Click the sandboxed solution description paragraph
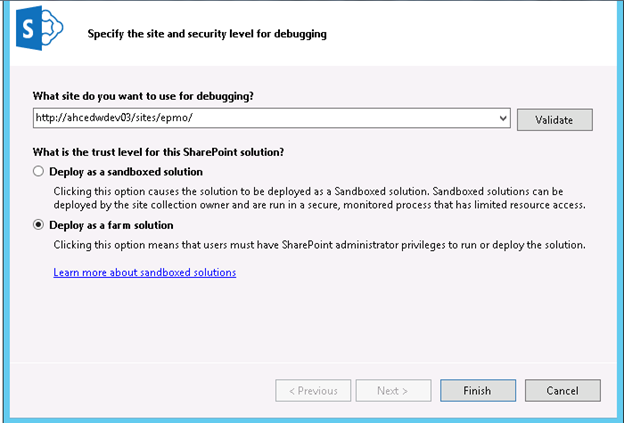Image resolution: width=624 pixels, height=423 pixels. [320, 198]
